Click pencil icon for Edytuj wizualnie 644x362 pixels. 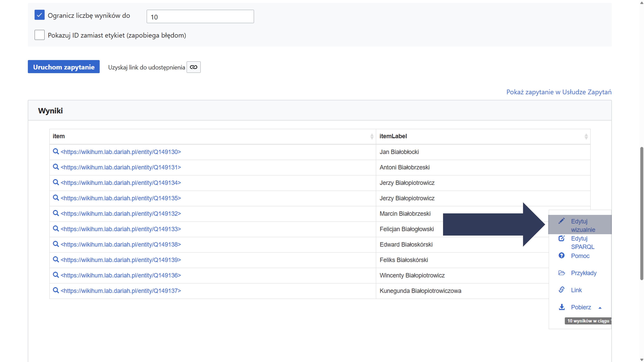(561, 221)
